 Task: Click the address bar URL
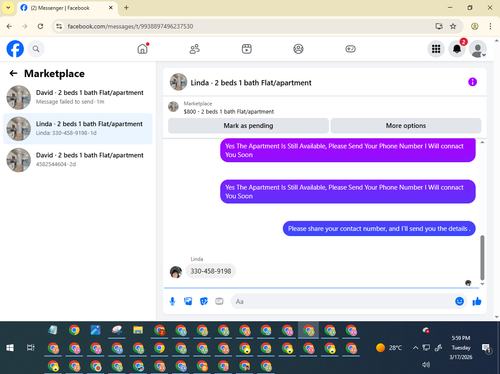coord(130,26)
